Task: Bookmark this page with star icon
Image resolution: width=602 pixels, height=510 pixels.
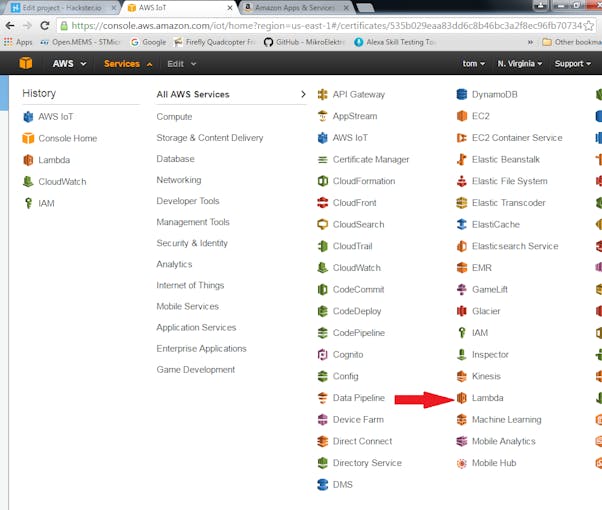Action: point(589,26)
